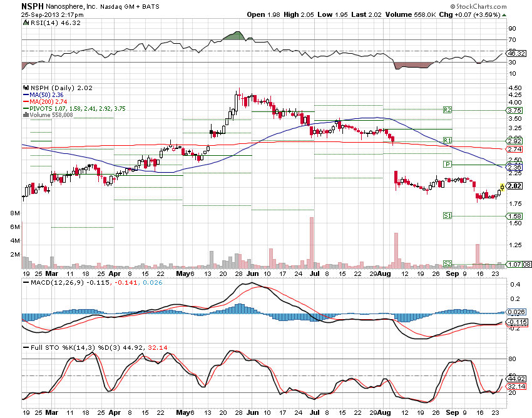Click the MA(50) 2.36 legend entry
This screenshot has width=532, height=418.
coord(43,95)
